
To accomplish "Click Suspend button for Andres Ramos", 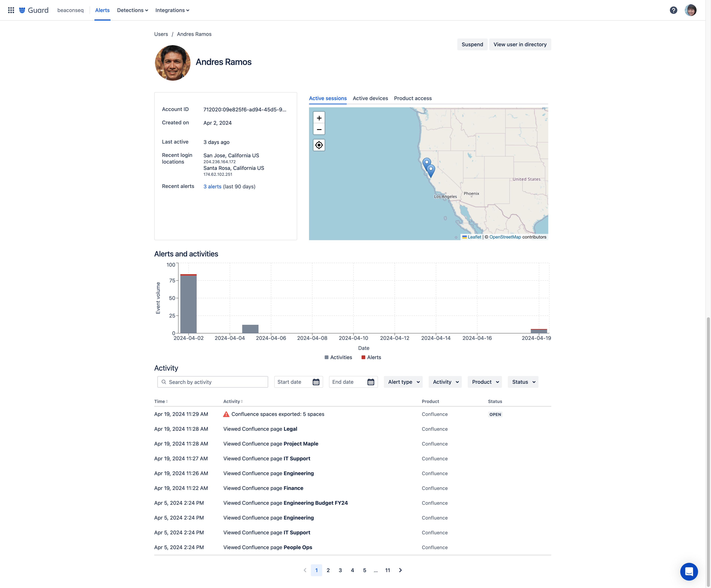I will tap(472, 44).
